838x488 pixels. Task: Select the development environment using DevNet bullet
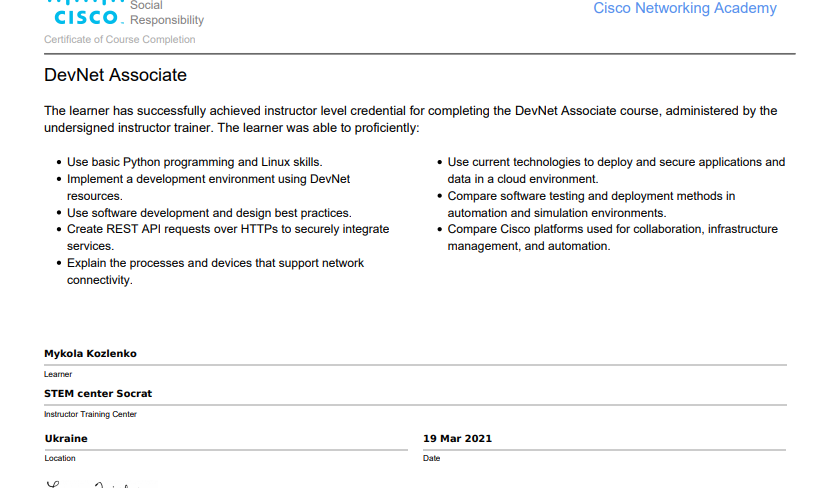[x=208, y=187]
